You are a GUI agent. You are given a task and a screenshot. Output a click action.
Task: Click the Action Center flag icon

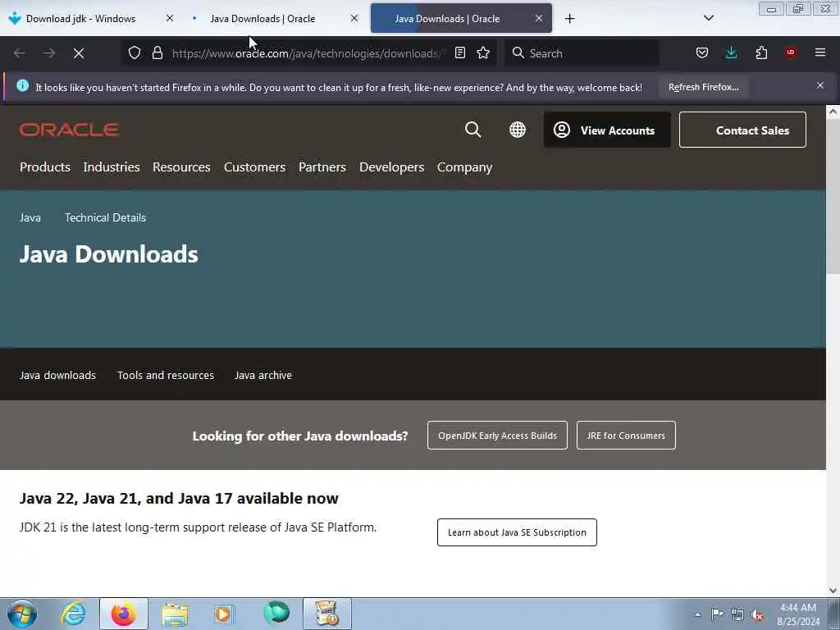point(717,614)
